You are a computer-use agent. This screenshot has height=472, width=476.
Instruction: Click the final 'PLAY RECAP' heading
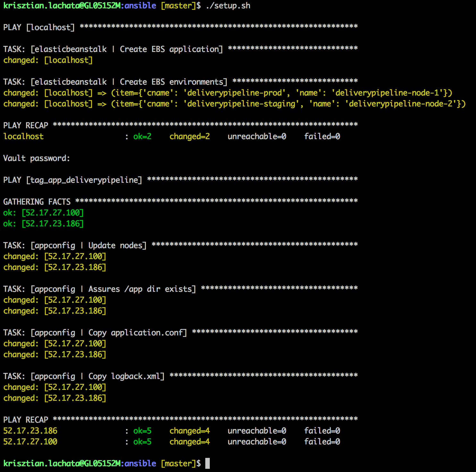click(x=26, y=420)
